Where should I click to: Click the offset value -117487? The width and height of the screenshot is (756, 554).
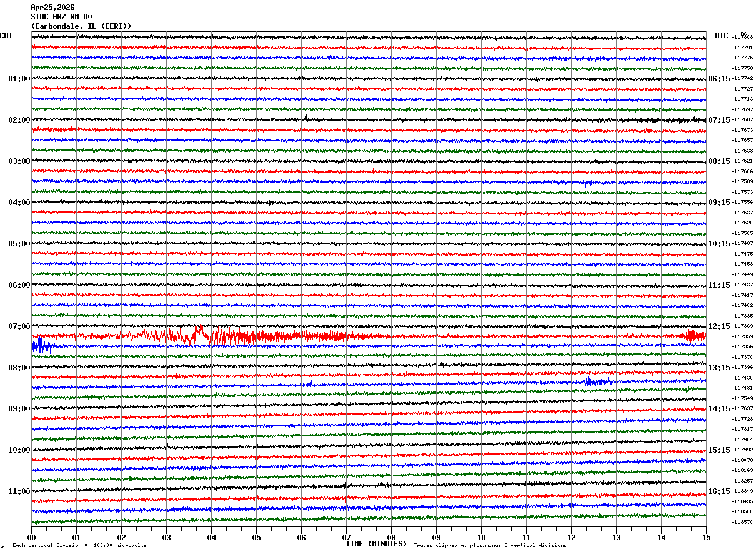742,244
